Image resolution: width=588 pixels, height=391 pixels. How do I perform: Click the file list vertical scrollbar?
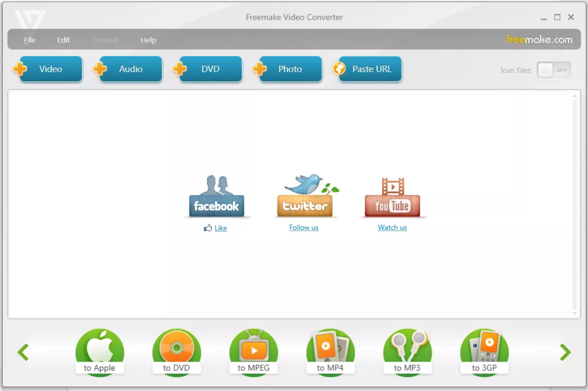[575, 204]
